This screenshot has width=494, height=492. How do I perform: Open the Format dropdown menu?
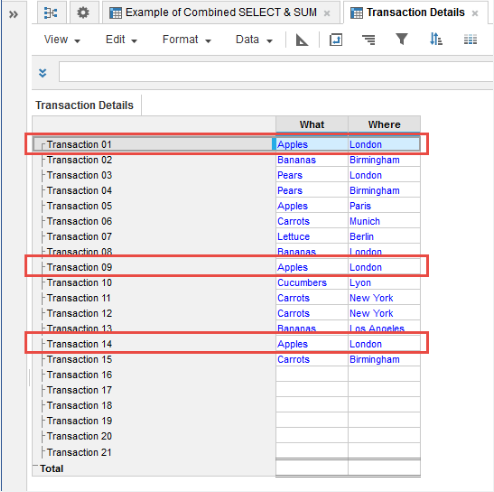(x=187, y=40)
